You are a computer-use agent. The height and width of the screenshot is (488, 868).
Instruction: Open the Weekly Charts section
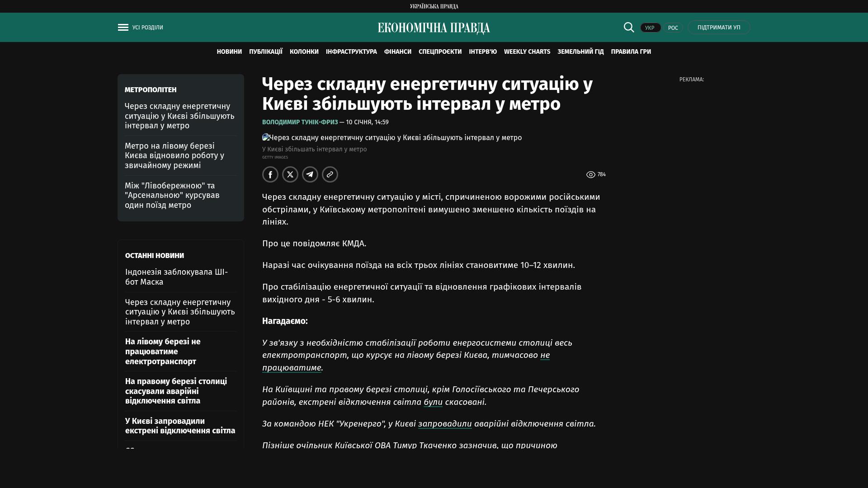point(527,52)
